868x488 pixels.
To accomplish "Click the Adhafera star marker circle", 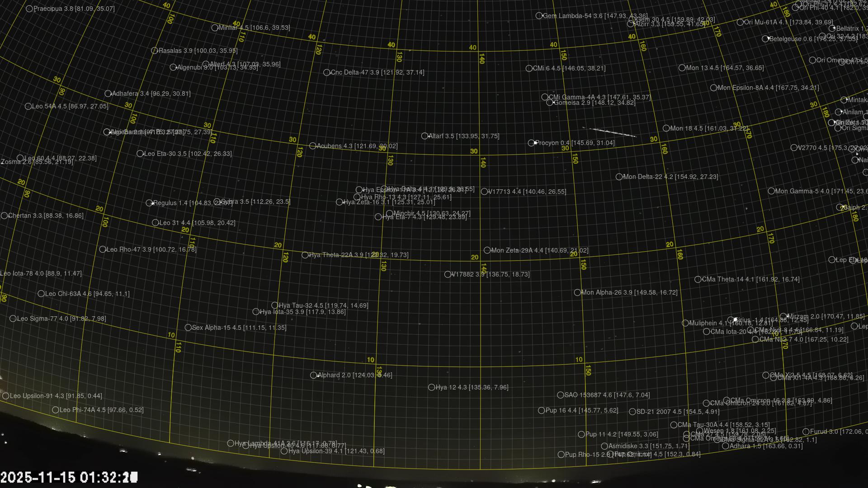I will pyautogui.click(x=108, y=94).
